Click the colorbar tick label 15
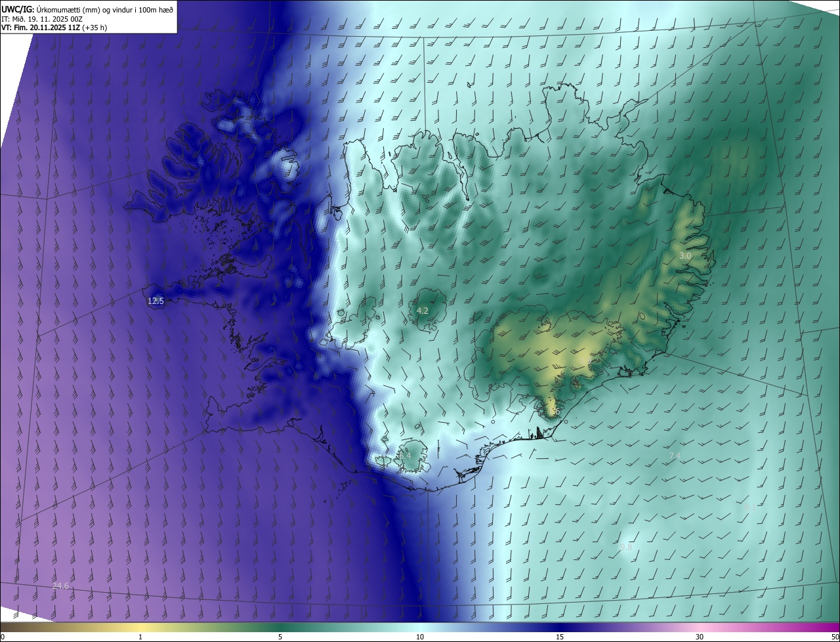Viewport: 840px width, 642px height. [560, 637]
